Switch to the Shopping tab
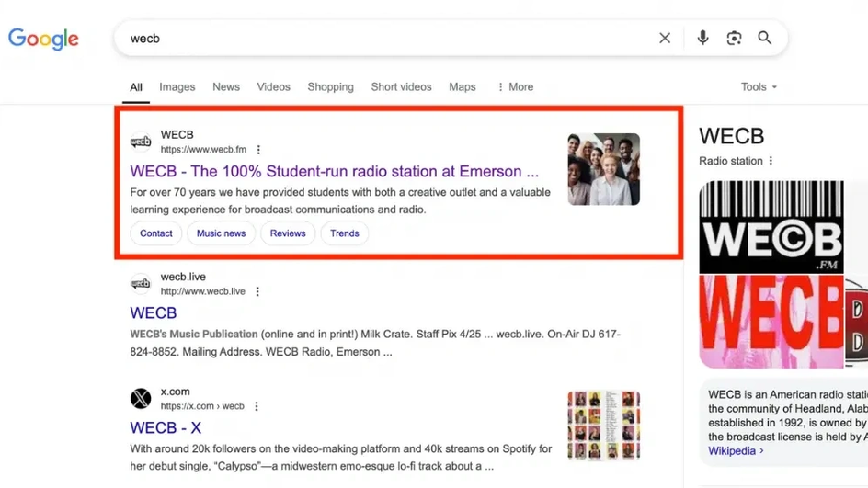 point(330,87)
